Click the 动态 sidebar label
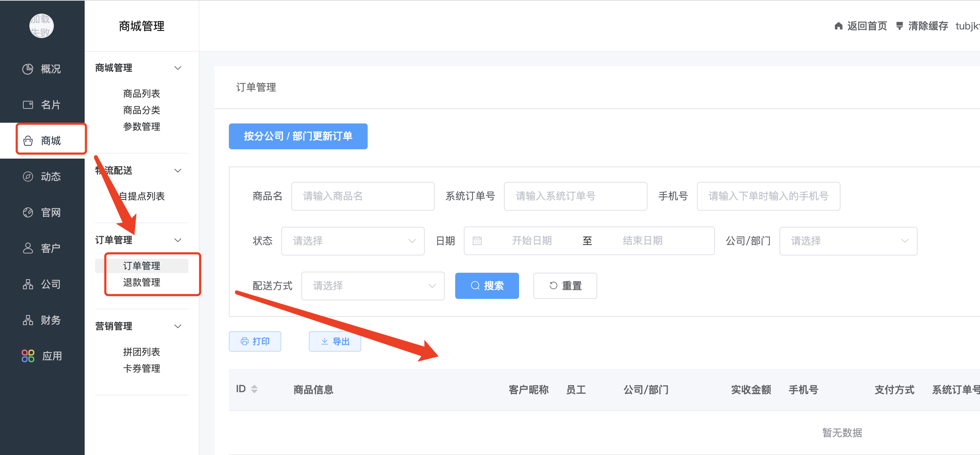Image resolution: width=980 pixels, height=455 pixels. [x=51, y=177]
